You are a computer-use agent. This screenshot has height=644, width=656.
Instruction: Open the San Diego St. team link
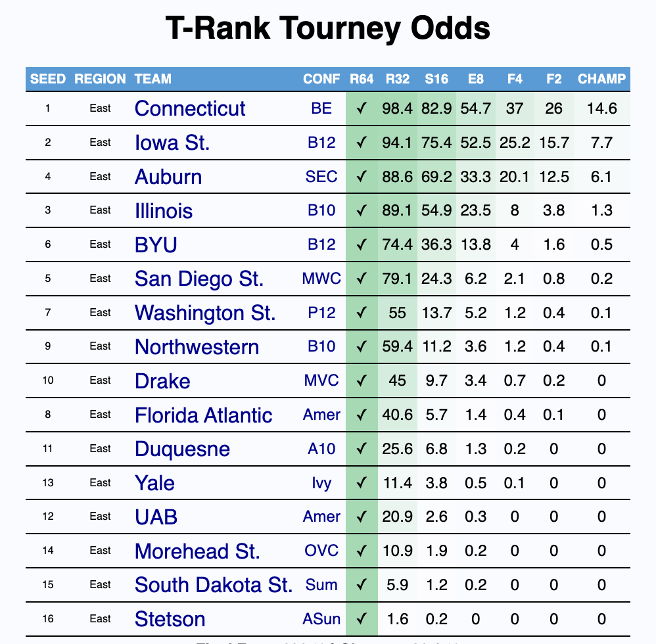[199, 279]
